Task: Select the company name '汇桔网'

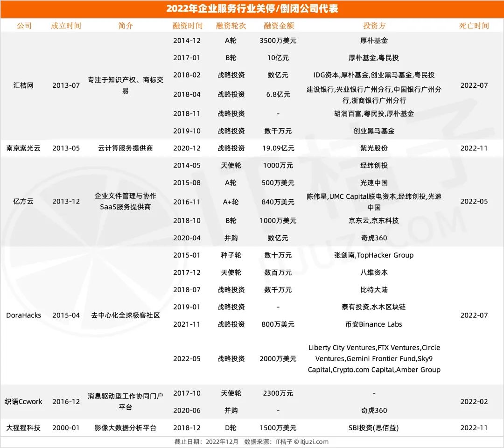Action: pyautogui.click(x=23, y=85)
